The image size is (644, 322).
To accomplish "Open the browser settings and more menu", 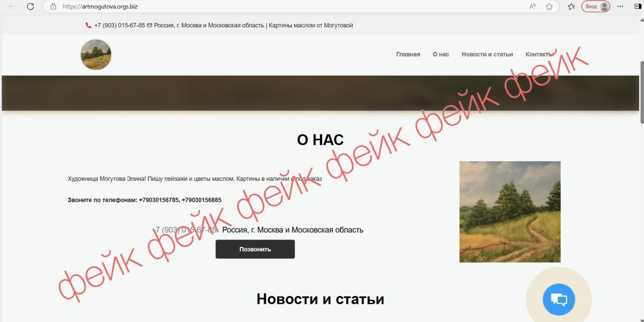I will click(x=620, y=7).
